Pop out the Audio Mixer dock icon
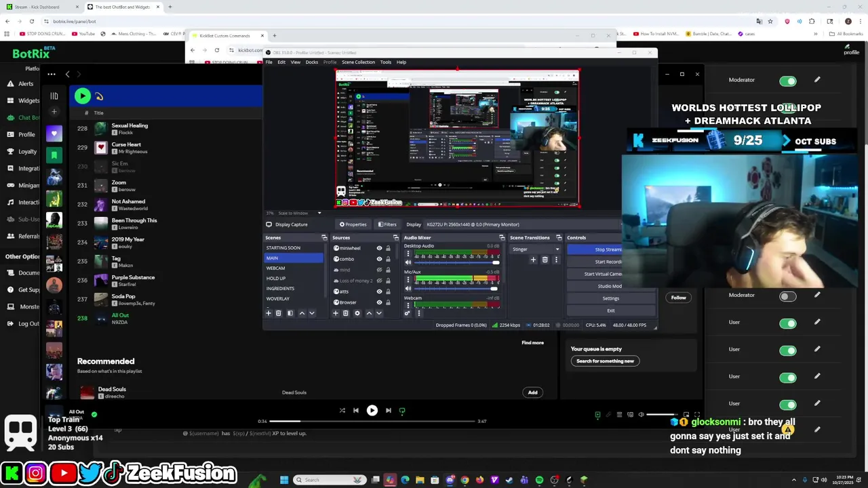Screen dimensions: 868x488 pos(502,238)
